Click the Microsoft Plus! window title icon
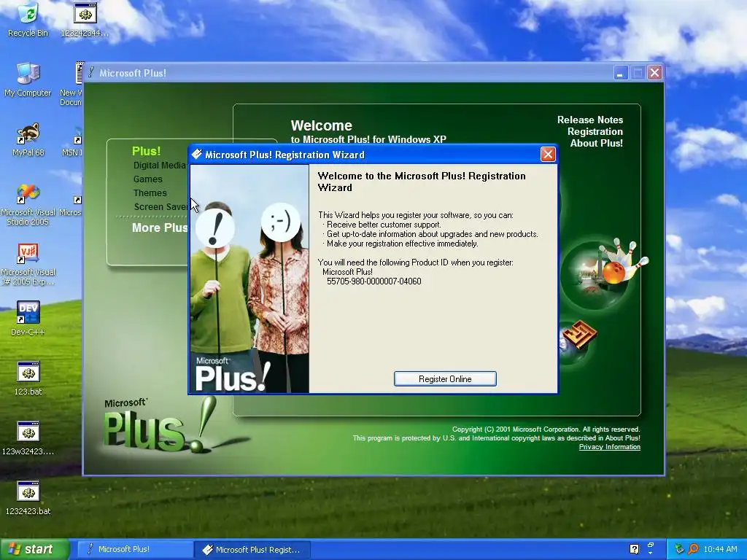747x560 pixels. pyautogui.click(x=91, y=73)
